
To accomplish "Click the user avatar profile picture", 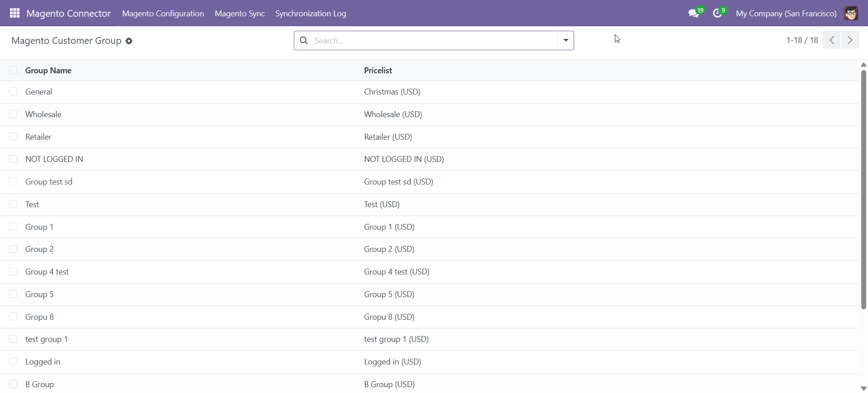I will click(851, 14).
